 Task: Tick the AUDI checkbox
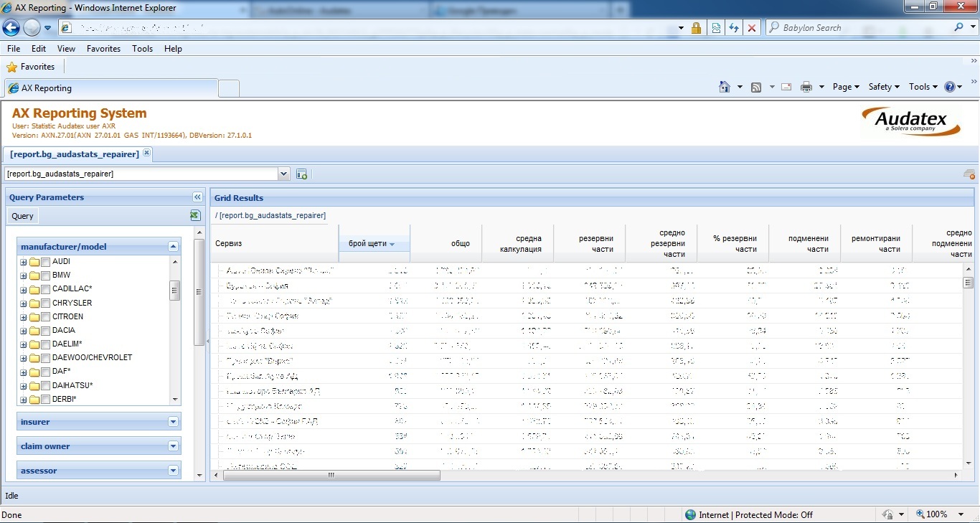(45, 262)
